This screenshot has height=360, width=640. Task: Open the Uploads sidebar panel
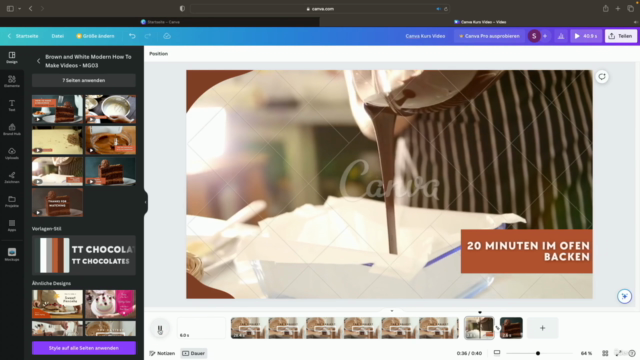click(x=12, y=153)
